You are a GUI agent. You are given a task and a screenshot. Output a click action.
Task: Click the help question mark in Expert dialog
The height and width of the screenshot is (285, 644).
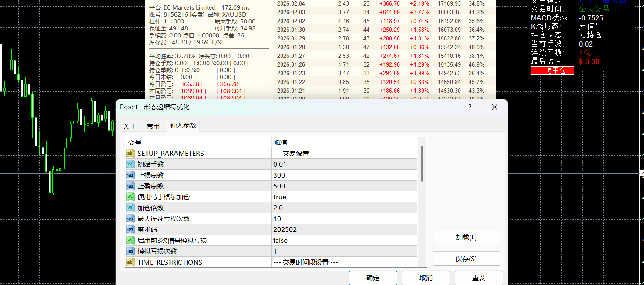coord(470,107)
